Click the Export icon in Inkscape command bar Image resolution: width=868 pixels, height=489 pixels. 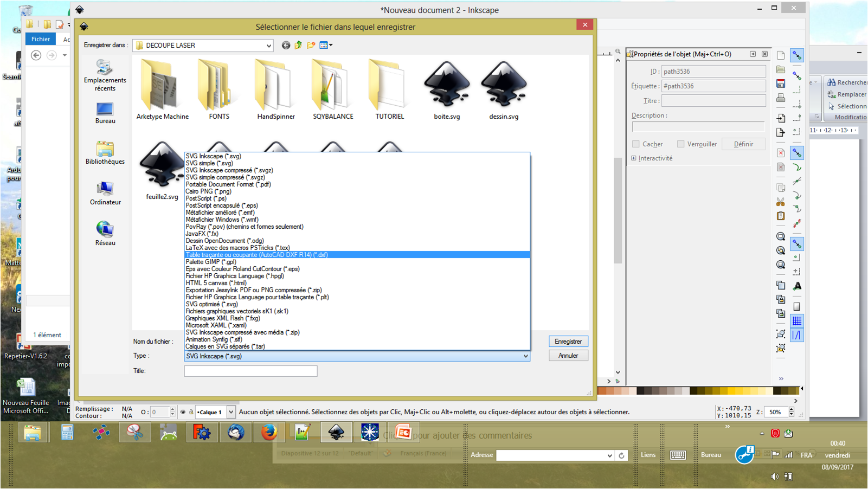(781, 132)
